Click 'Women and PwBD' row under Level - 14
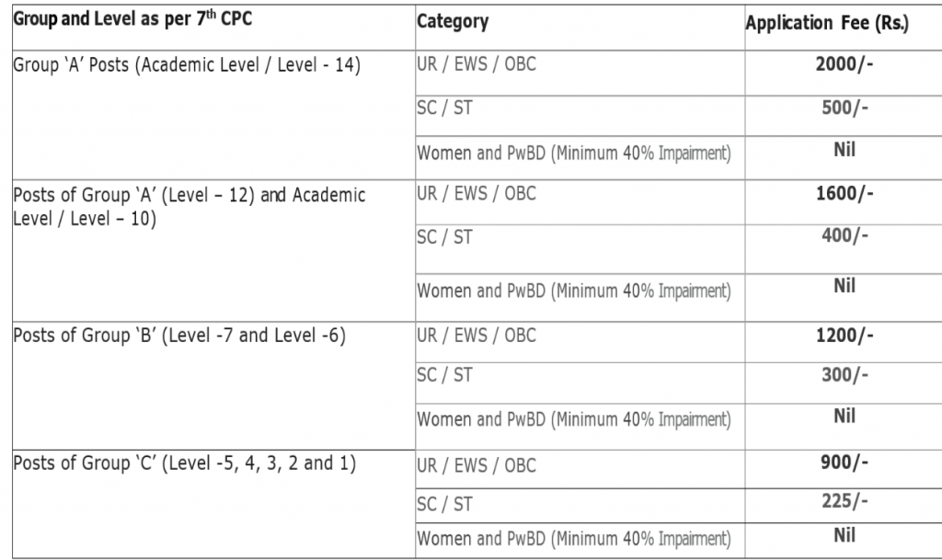942x560 pixels. [x=574, y=153]
